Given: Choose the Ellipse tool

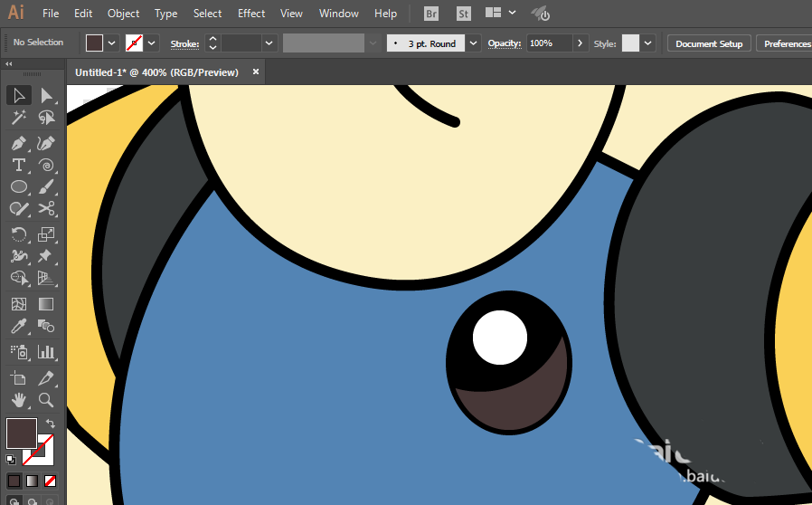Looking at the screenshot, I should click(x=19, y=186).
